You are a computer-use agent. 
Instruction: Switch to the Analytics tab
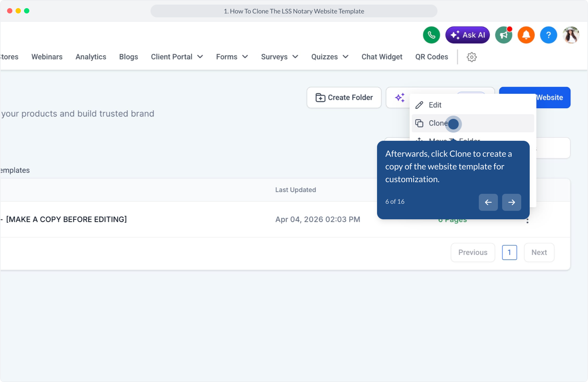coord(91,57)
